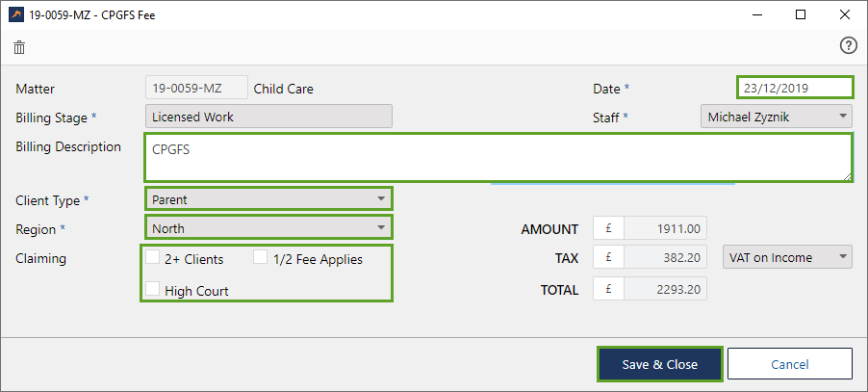Image resolution: width=868 pixels, height=392 pixels.
Task: Maximize the CPGFS Fee window
Action: pos(801,14)
